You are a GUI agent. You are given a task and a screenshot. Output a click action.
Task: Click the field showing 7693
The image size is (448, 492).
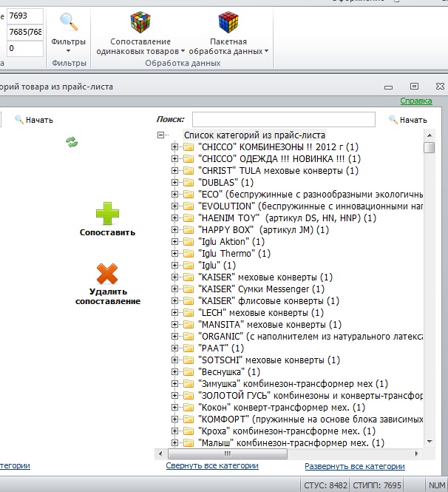(25, 16)
